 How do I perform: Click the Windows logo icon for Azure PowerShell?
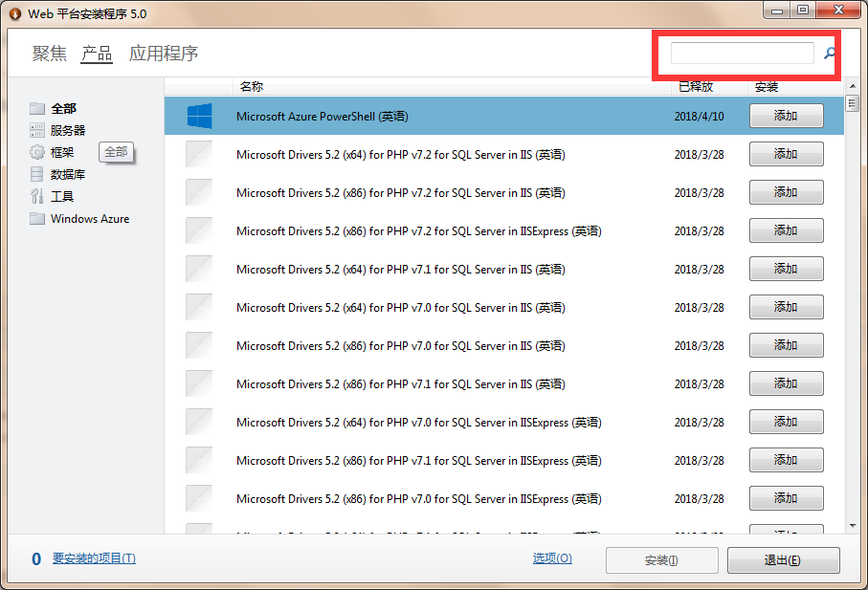pos(199,116)
